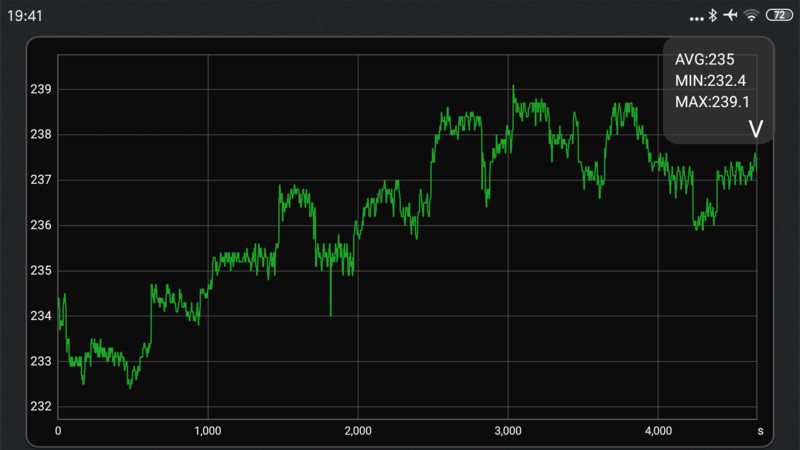The height and width of the screenshot is (450, 800).
Task: Tap the Bluetooth status icon
Action: 713,15
